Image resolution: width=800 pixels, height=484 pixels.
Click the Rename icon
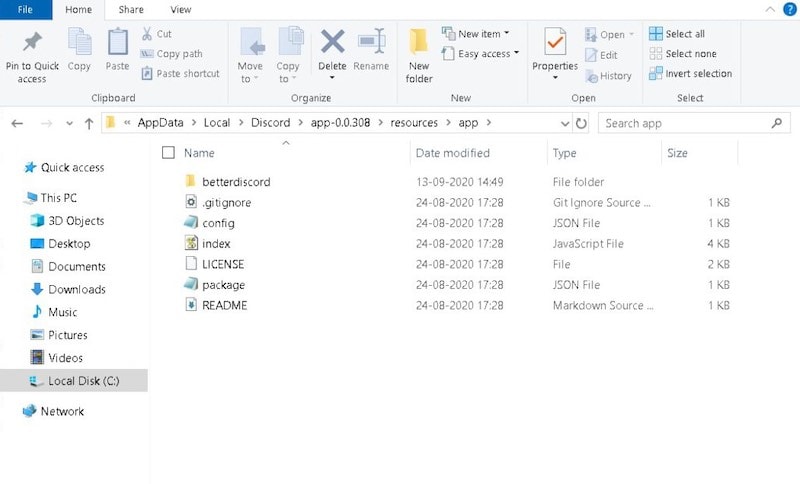click(x=371, y=41)
